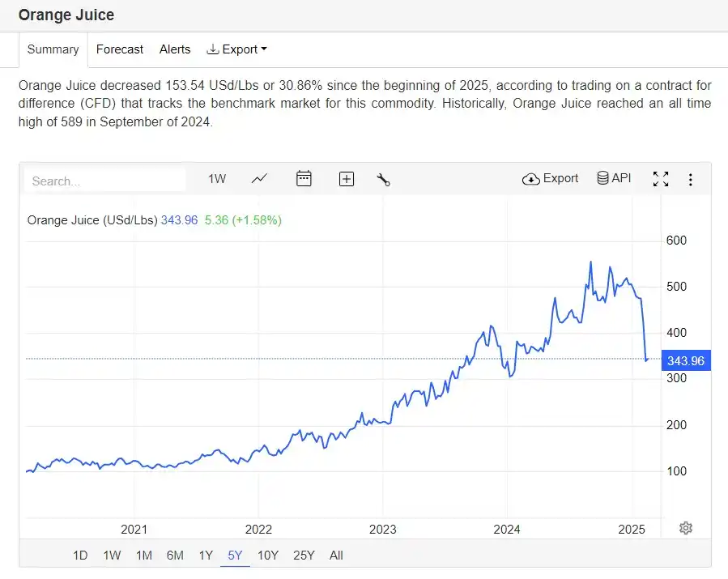Enter fullscreen chart mode
This screenshot has height=579, width=728.
(x=661, y=179)
